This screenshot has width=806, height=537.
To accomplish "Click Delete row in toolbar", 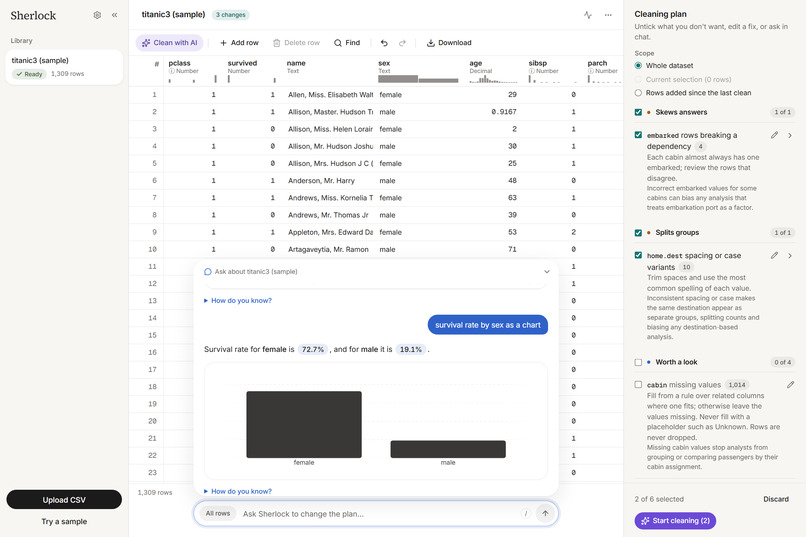I will tap(296, 43).
